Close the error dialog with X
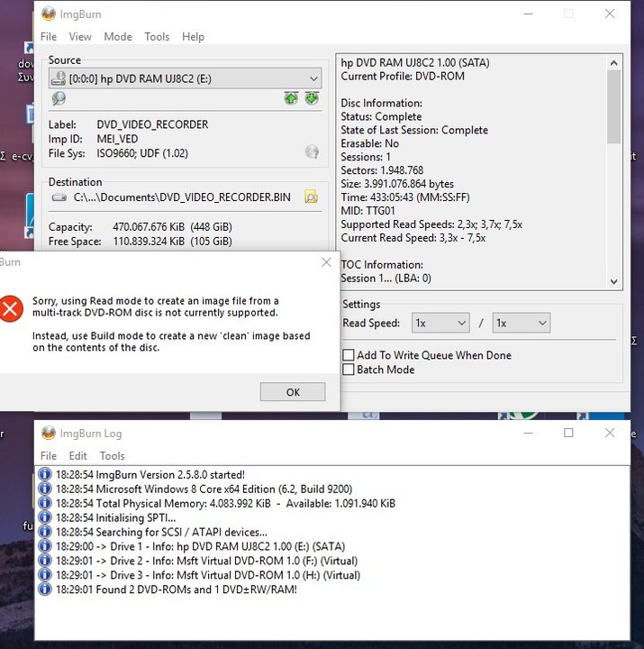The image size is (644, 649). click(x=326, y=262)
